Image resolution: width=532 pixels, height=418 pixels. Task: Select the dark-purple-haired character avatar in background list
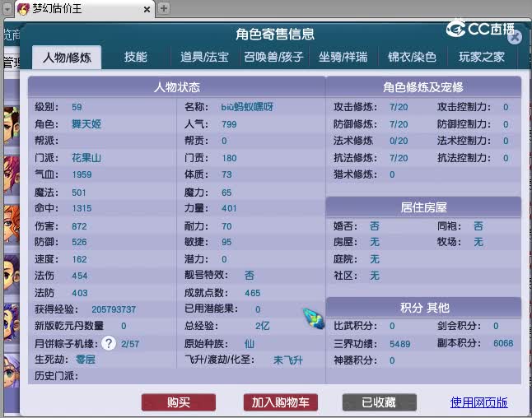[12, 273]
